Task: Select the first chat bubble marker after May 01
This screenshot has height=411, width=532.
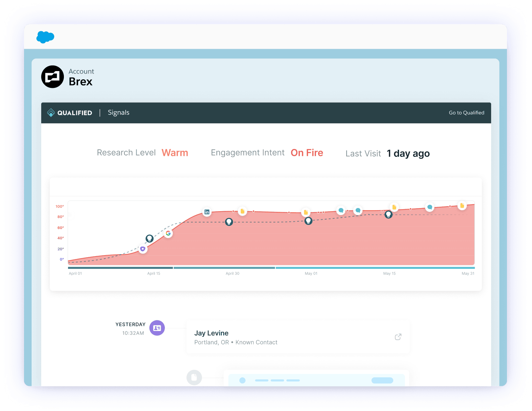Action: tap(341, 210)
